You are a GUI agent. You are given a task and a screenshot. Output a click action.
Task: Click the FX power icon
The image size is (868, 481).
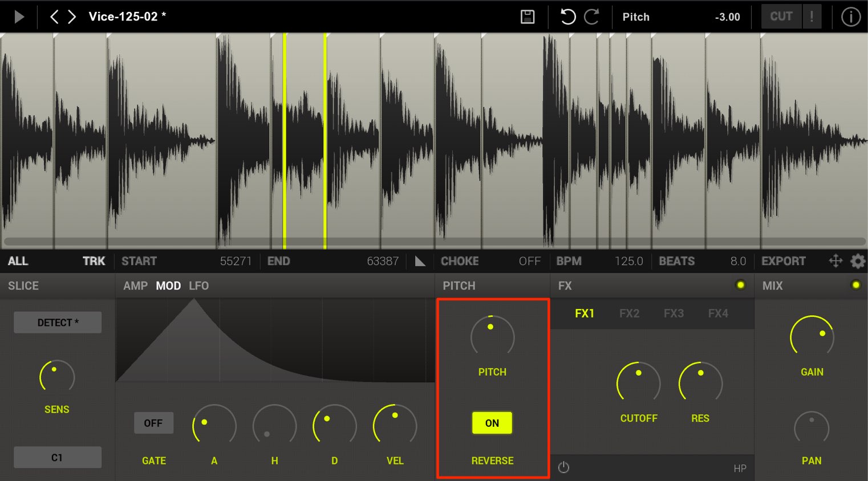click(x=563, y=467)
